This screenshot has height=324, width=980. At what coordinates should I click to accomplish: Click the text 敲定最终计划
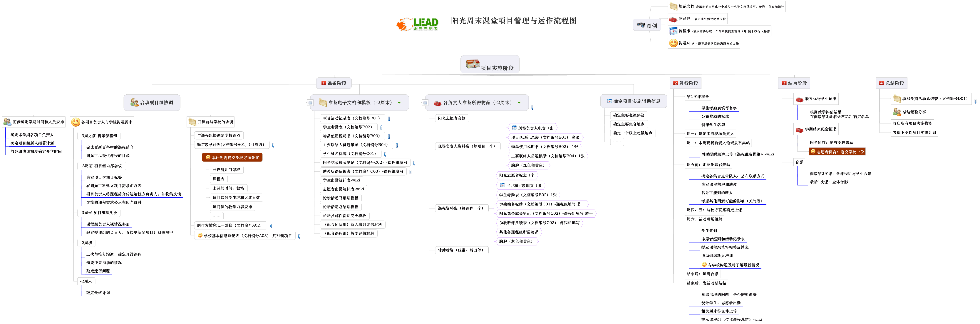98,293
